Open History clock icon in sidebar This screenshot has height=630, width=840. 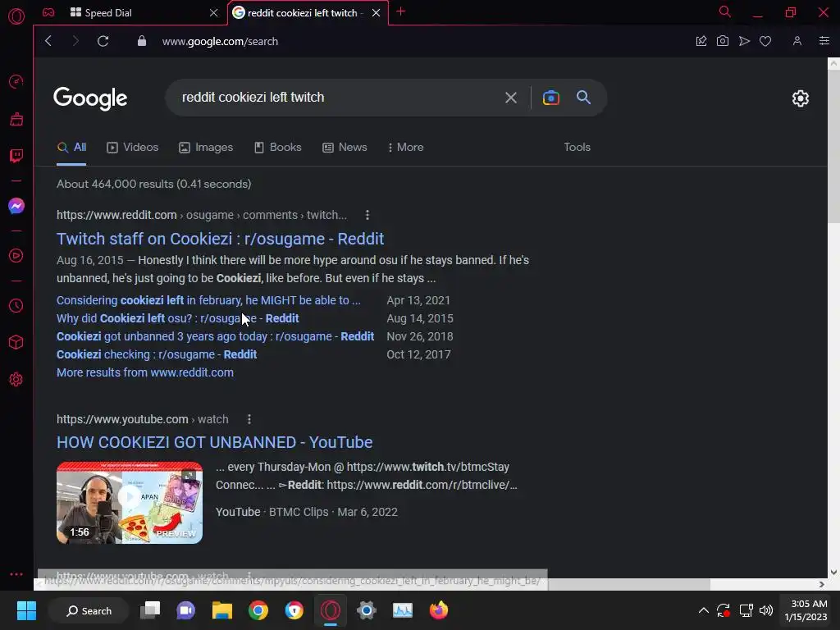(x=16, y=305)
